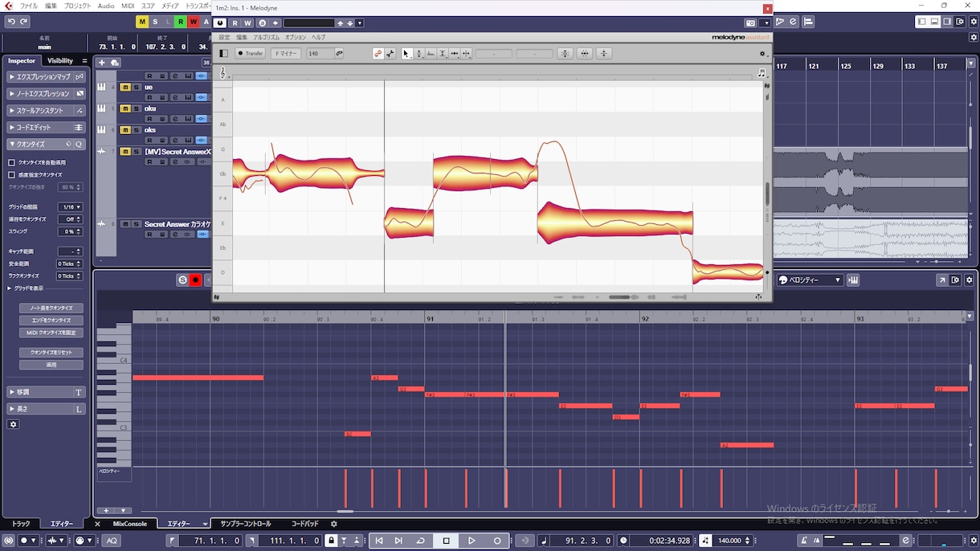Click Melodyne compare switch orange icon
The image size is (980, 551).
click(378, 54)
